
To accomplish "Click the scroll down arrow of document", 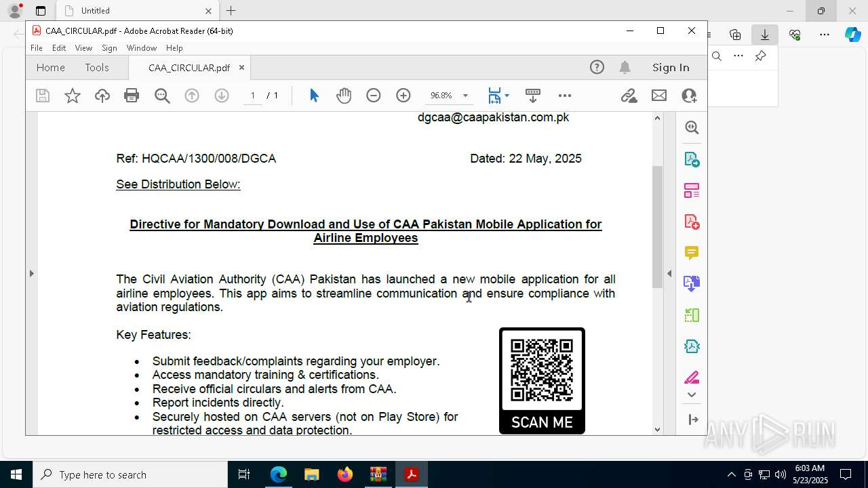I will pos(657,429).
